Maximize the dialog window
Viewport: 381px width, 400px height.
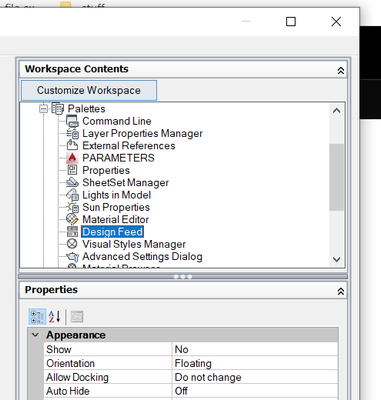point(291,22)
